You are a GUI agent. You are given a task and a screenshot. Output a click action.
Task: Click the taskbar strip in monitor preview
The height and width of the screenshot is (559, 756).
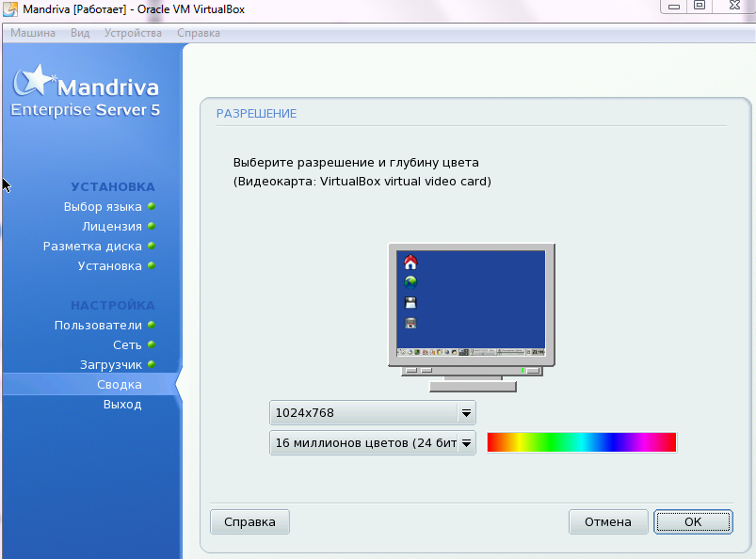click(471, 352)
